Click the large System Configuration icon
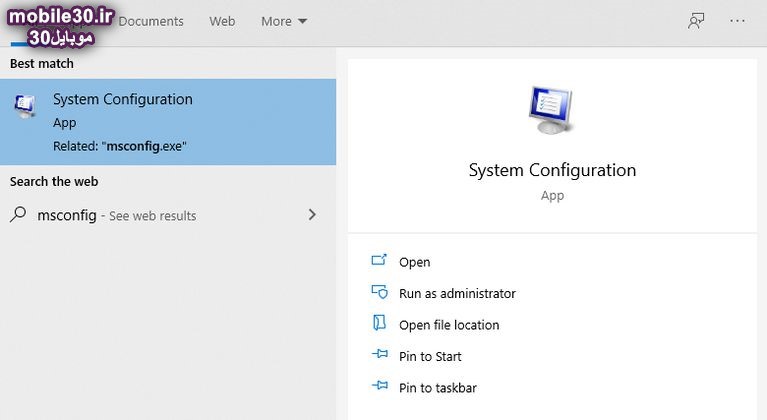 552,112
